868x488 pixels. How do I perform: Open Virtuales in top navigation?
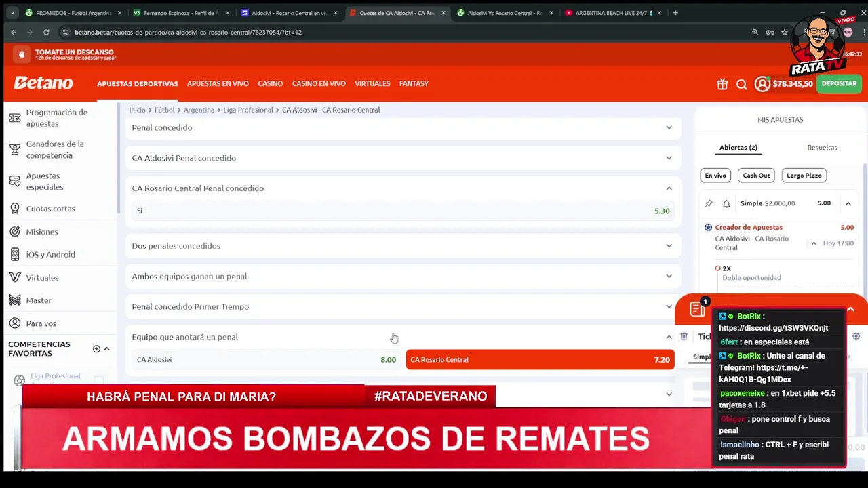coord(372,84)
